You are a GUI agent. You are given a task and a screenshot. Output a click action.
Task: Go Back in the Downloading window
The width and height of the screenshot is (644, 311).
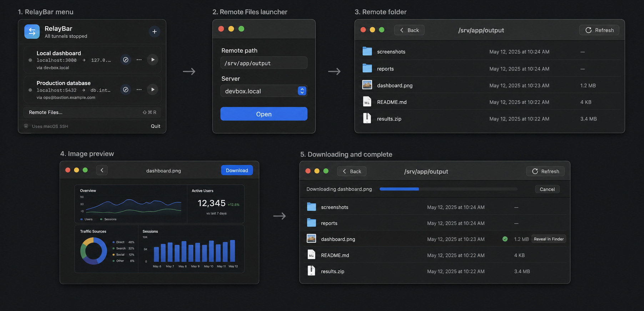[352, 171]
